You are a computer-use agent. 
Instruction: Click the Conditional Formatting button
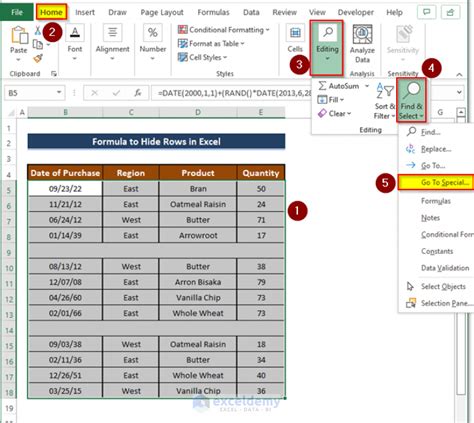pos(224,30)
